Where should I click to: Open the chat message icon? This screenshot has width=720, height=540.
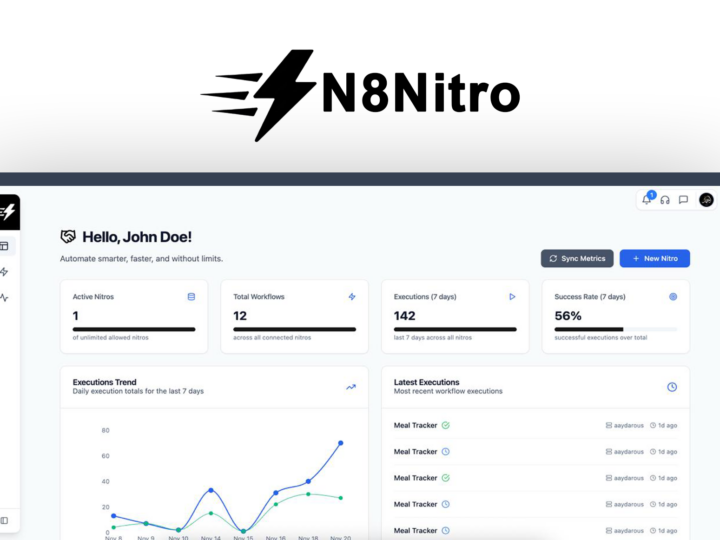pyautogui.click(x=683, y=200)
